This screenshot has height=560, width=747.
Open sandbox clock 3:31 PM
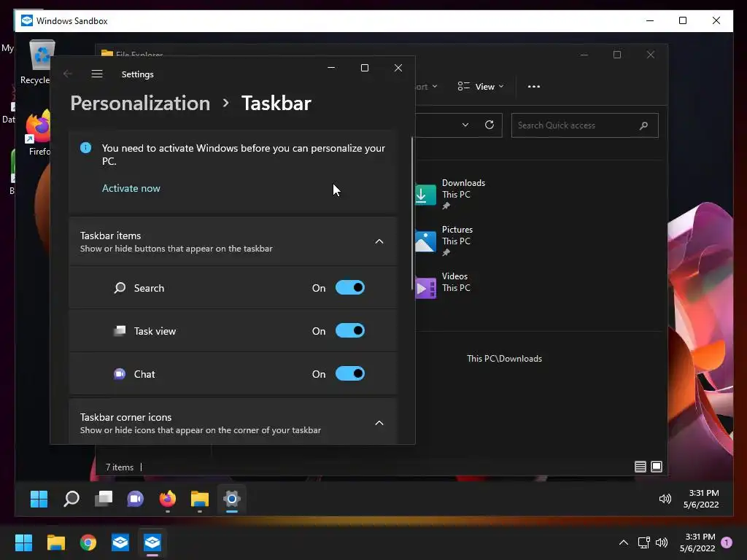tap(701, 499)
